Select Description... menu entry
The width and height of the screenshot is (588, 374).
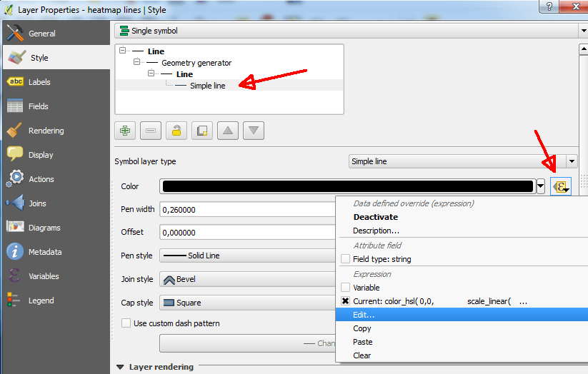(376, 231)
